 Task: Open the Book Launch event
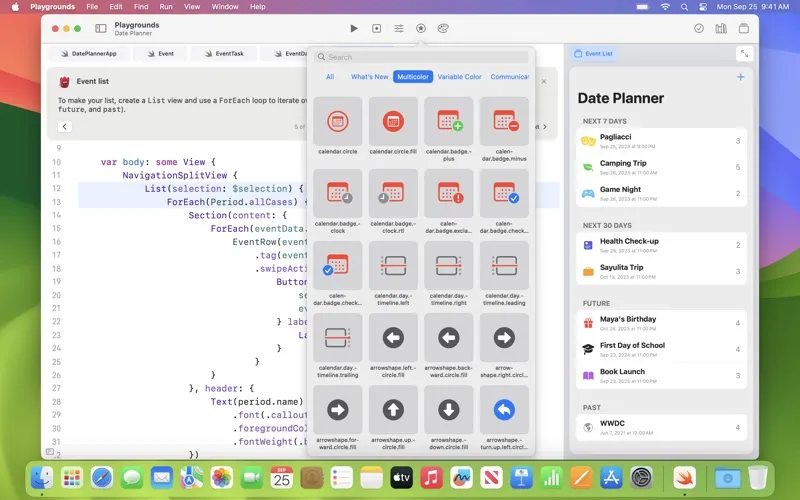tap(661, 376)
